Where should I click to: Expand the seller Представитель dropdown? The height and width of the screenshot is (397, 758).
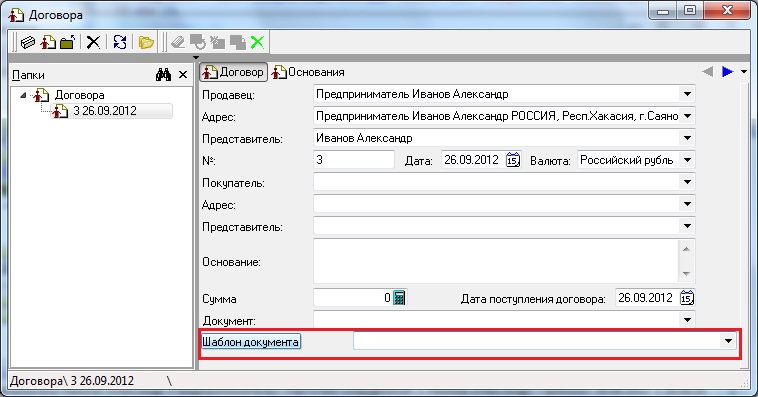point(687,138)
